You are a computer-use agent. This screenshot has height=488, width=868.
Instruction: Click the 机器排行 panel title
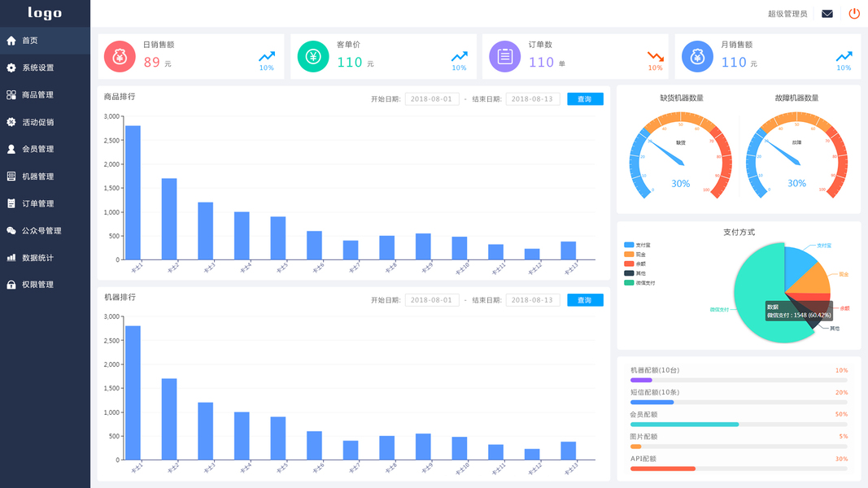(x=120, y=297)
